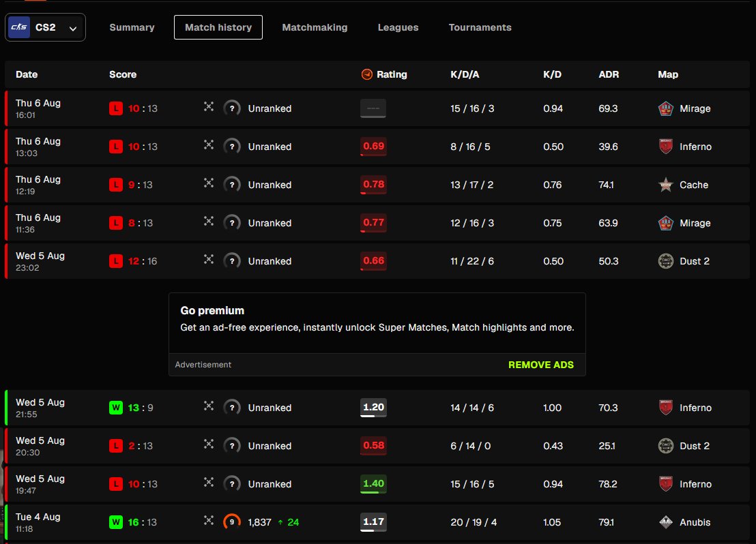Click the Anubis map icon

[x=666, y=522]
